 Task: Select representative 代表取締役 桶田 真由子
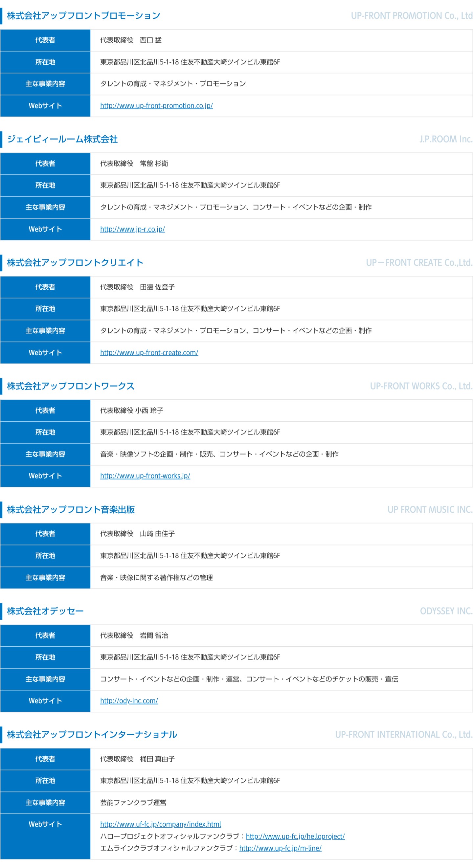[138, 759]
